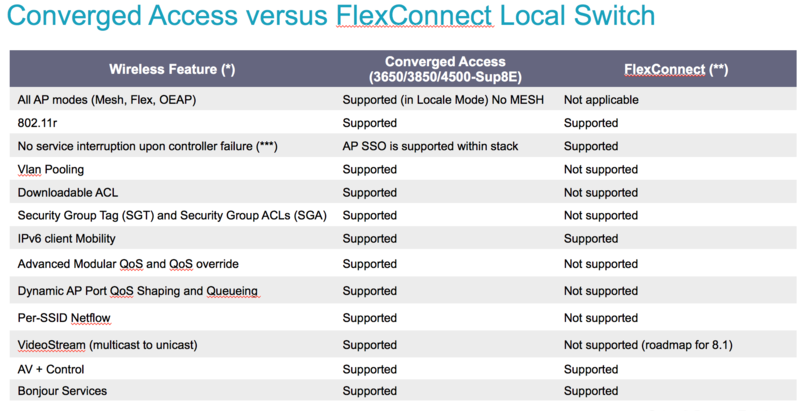The height and width of the screenshot is (411, 800).
Task: Select "Supported (in Locale Mode) No MESH" cell
Action: pyautogui.click(x=447, y=100)
